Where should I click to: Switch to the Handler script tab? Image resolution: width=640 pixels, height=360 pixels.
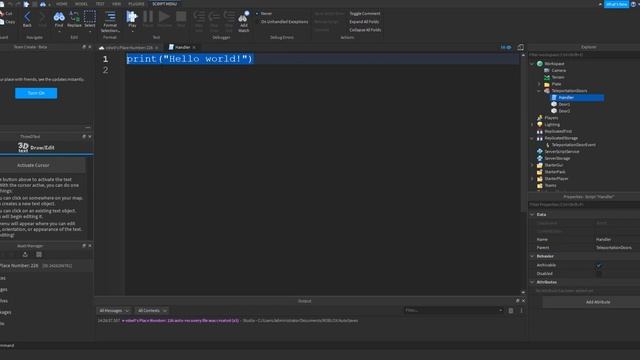(x=182, y=47)
